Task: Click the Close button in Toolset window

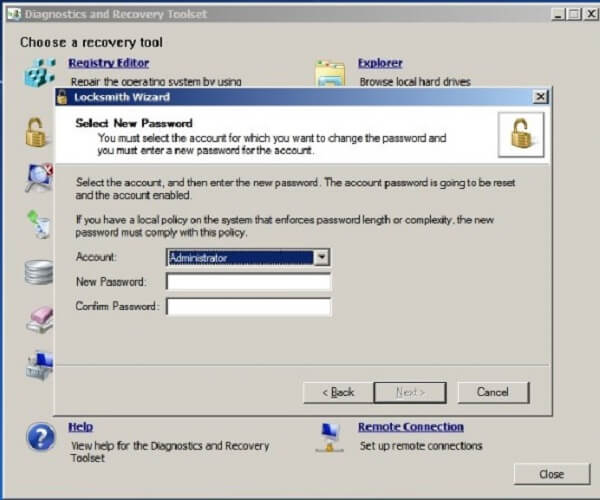Action: pyautogui.click(x=551, y=474)
